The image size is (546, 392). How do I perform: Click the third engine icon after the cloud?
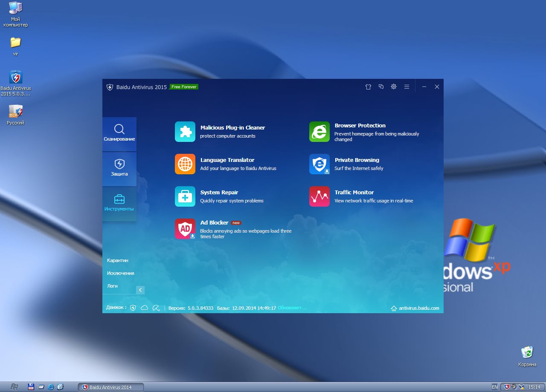[156, 308]
